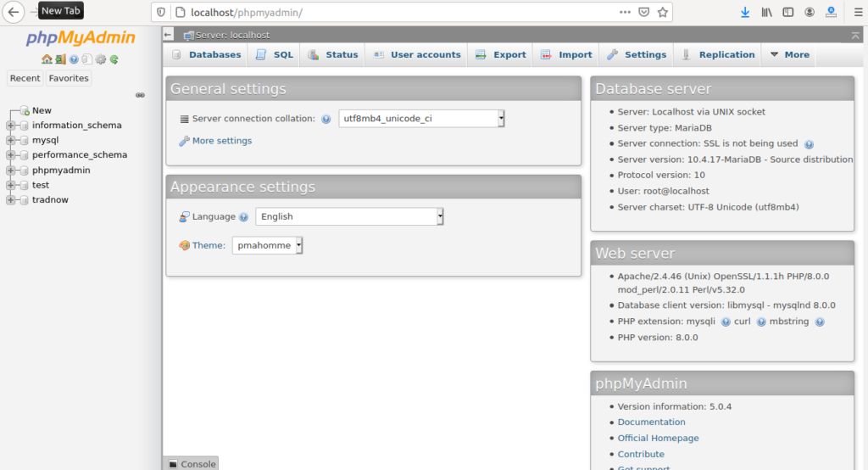The height and width of the screenshot is (470, 868).
Task: Click the link chain icon in navigation panel
Action: pos(140,95)
